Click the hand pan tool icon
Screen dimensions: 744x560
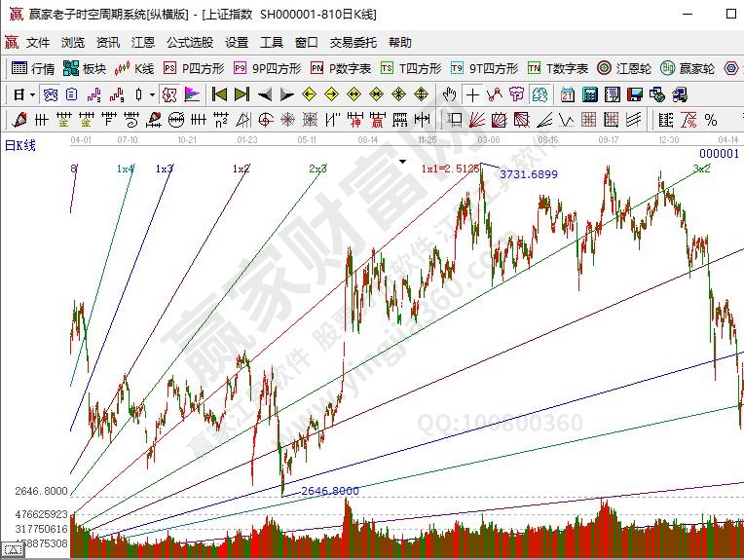[x=449, y=94]
